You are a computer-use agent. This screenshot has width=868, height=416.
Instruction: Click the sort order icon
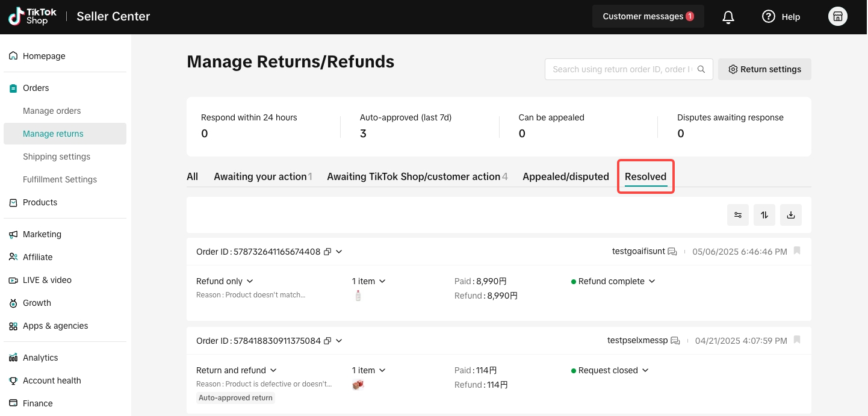coord(764,215)
